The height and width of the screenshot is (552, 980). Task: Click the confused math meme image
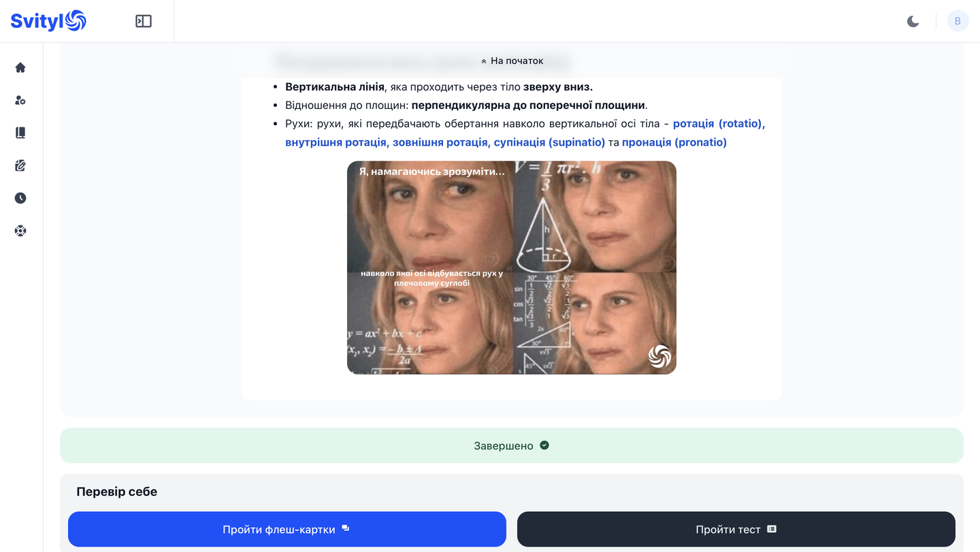coord(512,267)
